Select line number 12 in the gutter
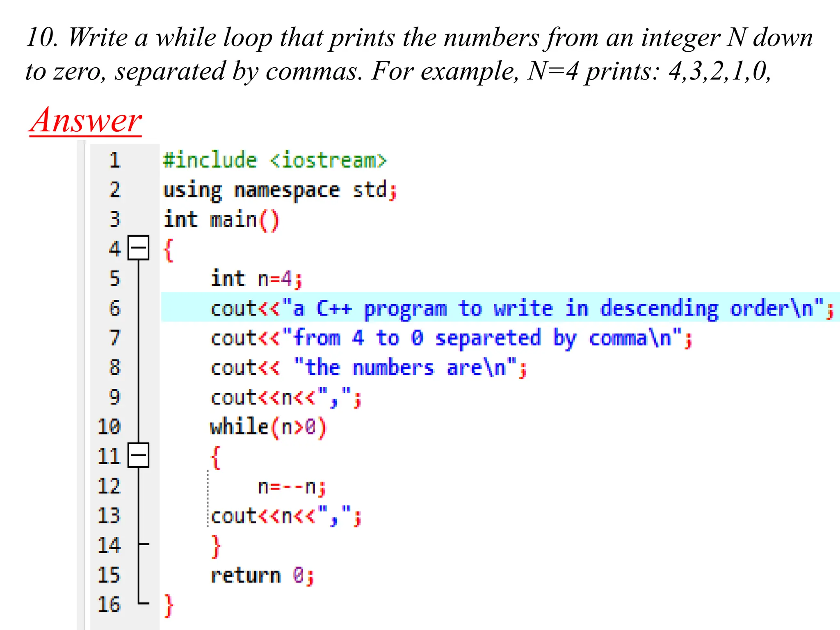The height and width of the screenshot is (630, 840). coord(109,486)
